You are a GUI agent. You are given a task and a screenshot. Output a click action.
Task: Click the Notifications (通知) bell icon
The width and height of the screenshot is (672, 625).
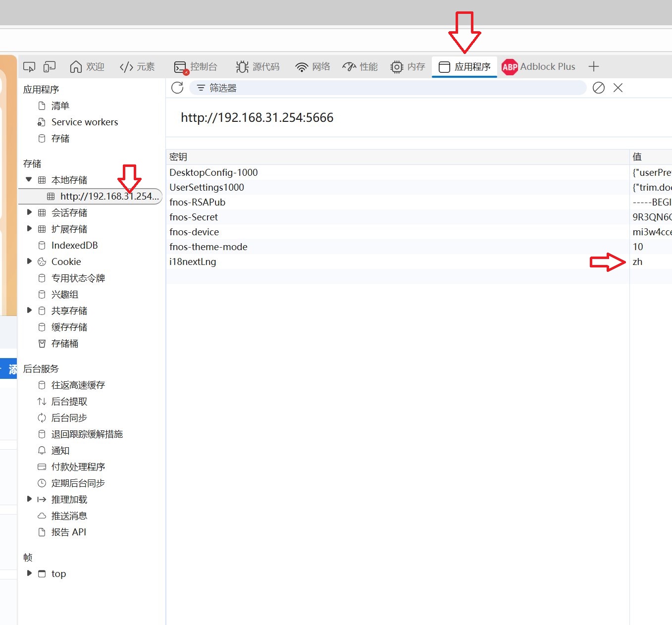tap(42, 451)
